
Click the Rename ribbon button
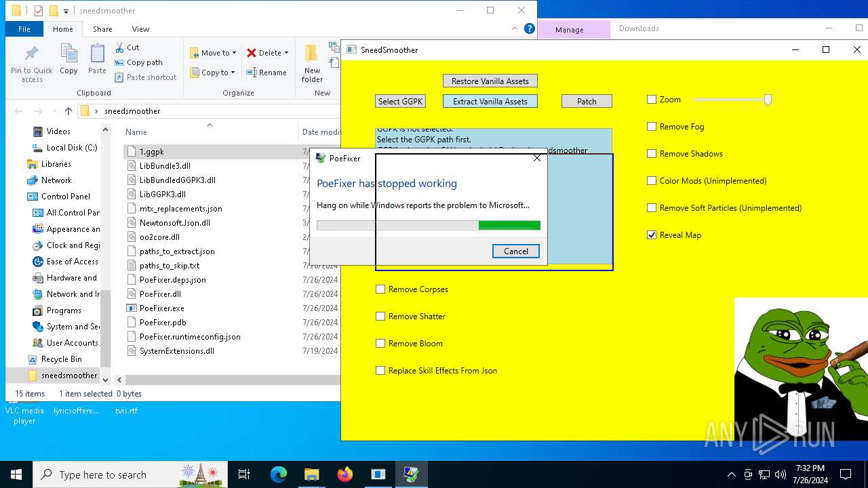point(267,73)
